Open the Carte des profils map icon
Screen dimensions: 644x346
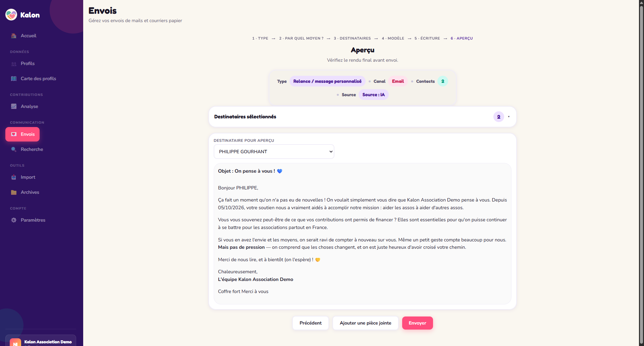[x=14, y=78]
